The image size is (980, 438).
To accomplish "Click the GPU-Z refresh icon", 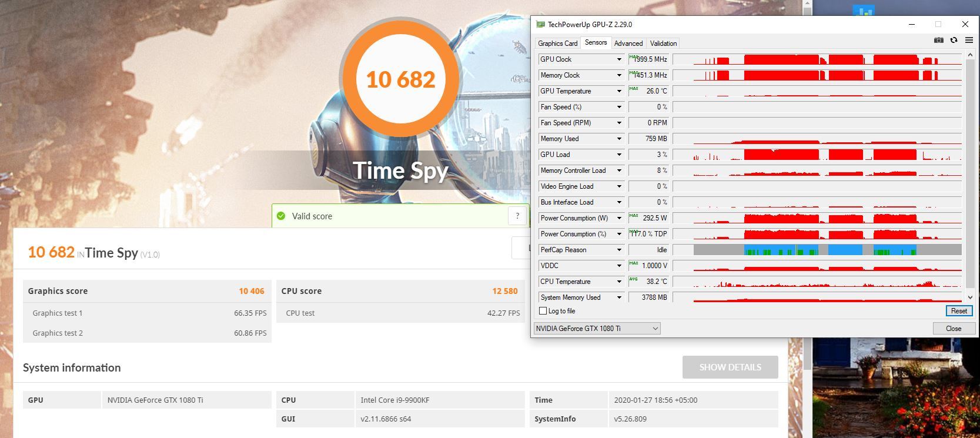I will tap(954, 40).
